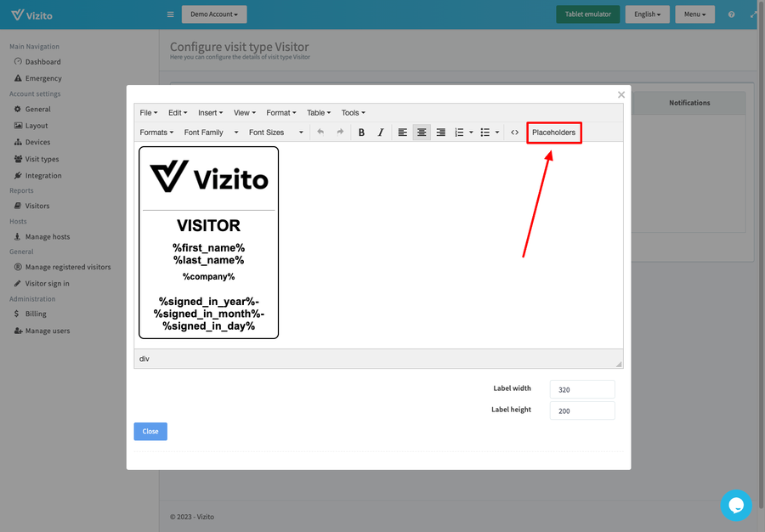
Task: Click the undo arrow icon
Action: (x=320, y=133)
